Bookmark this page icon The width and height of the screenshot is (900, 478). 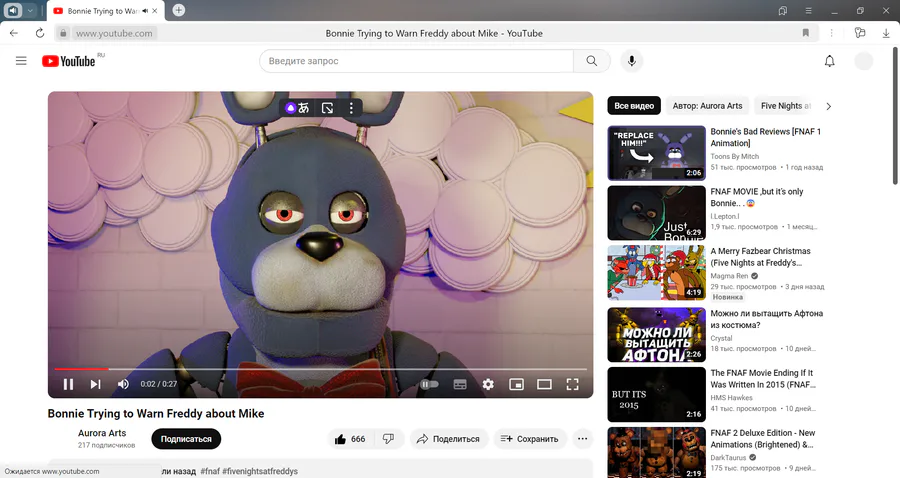pyautogui.click(x=806, y=33)
